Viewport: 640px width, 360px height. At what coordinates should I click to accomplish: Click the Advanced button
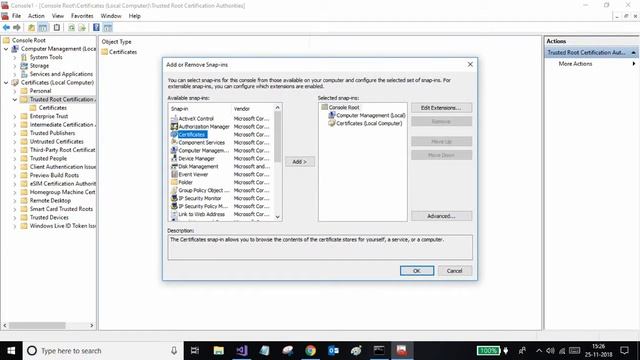tap(441, 216)
